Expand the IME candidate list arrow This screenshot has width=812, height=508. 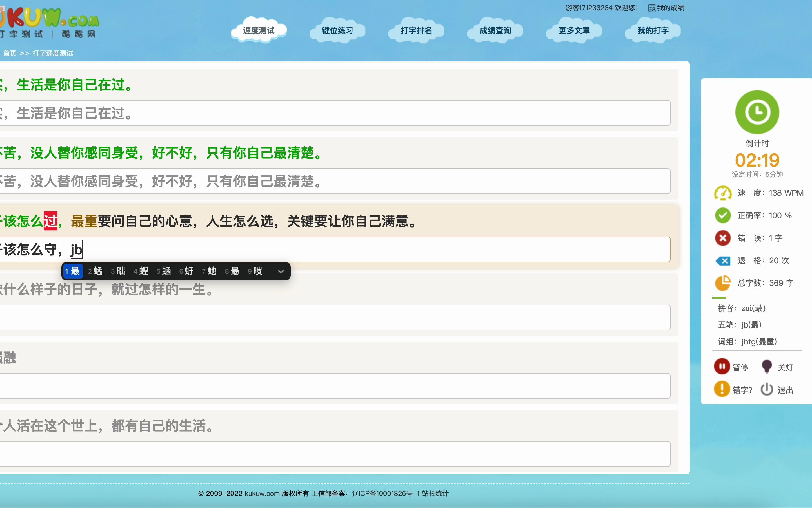coord(281,271)
